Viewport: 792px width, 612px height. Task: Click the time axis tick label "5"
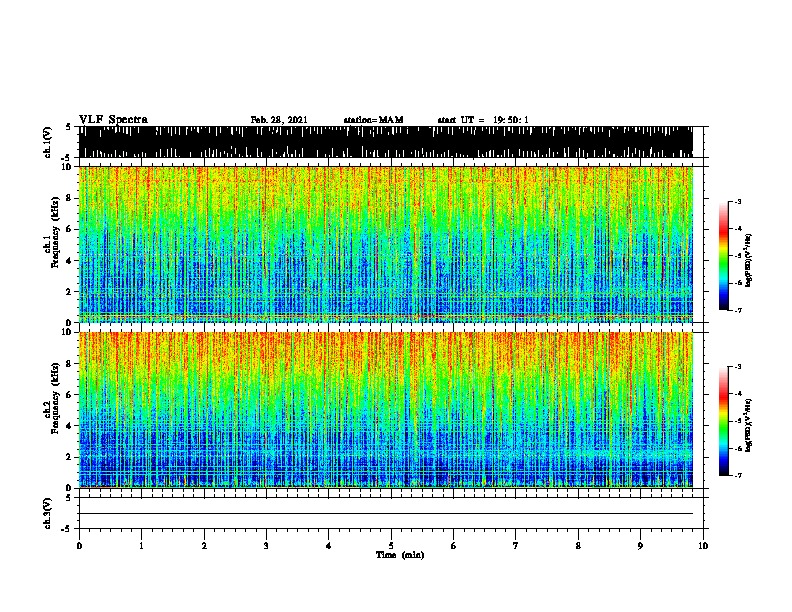click(x=391, y=546)
